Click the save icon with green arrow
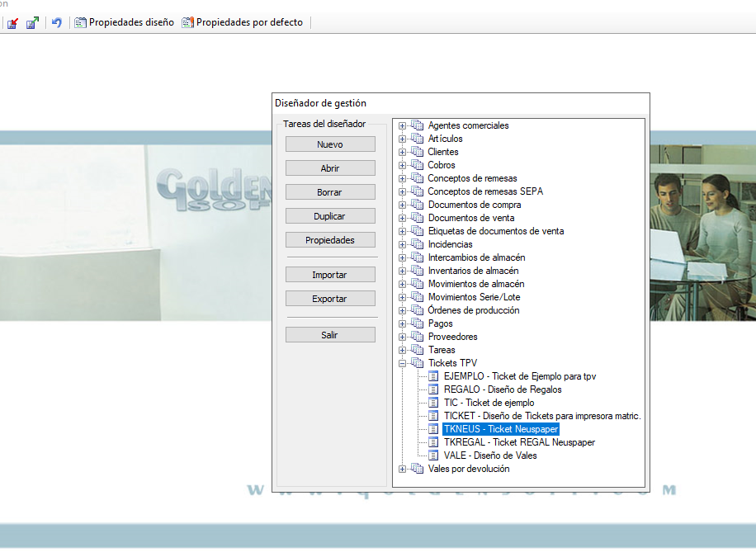The image size is (756, 557). tap(32, 23)
